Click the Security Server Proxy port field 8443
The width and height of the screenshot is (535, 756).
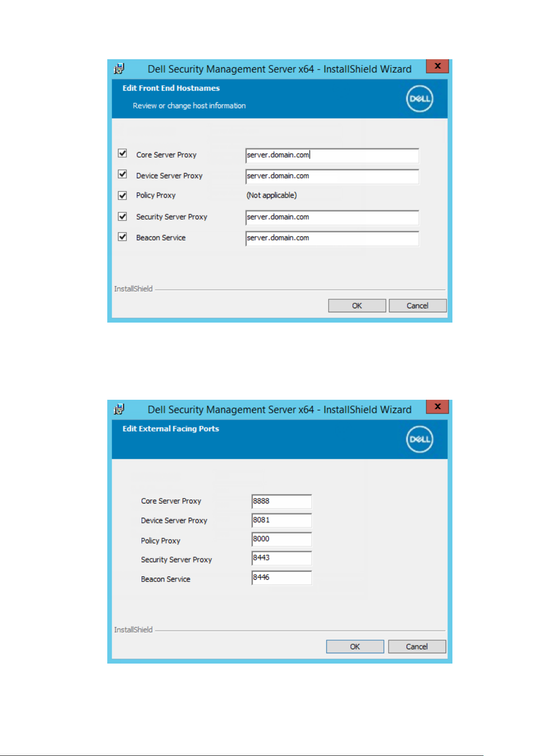(281, 558)
